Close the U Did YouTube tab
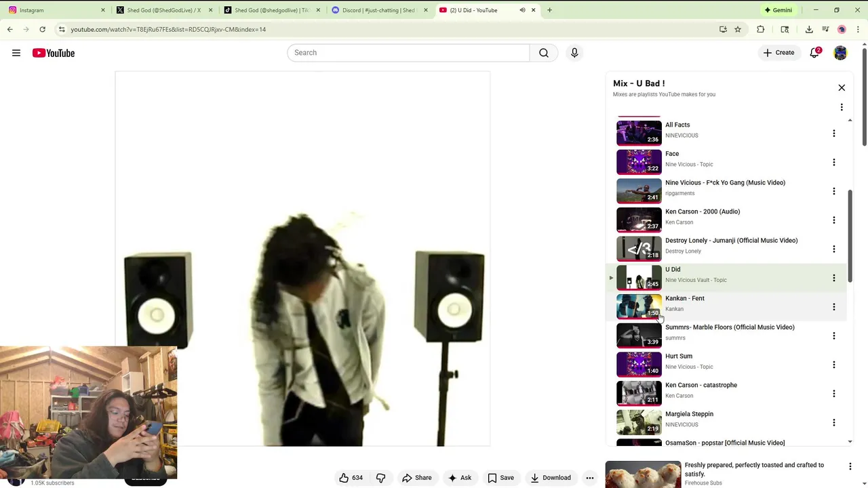The width and height of the screenshot is (868, 488). coord(533,10)
